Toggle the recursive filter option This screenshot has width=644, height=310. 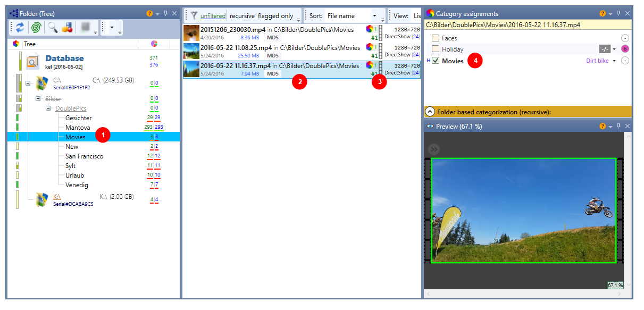click(x=242, y=16)
